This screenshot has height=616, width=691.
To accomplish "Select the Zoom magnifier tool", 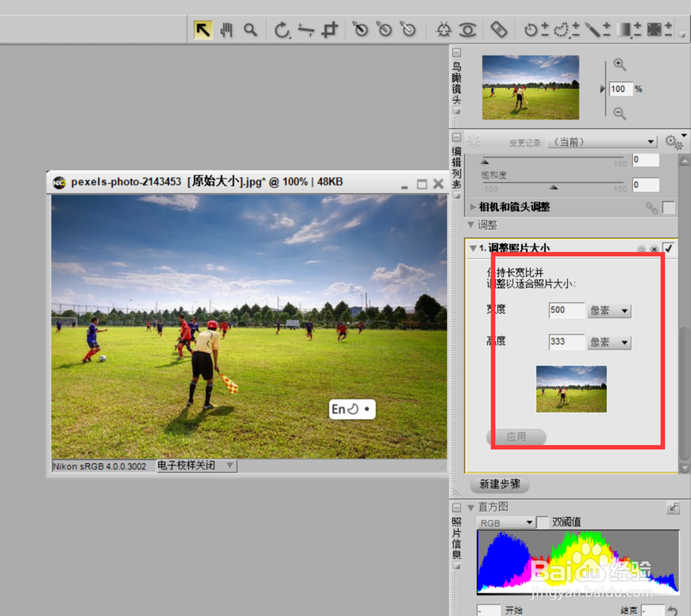I will (x=250, y=30).
